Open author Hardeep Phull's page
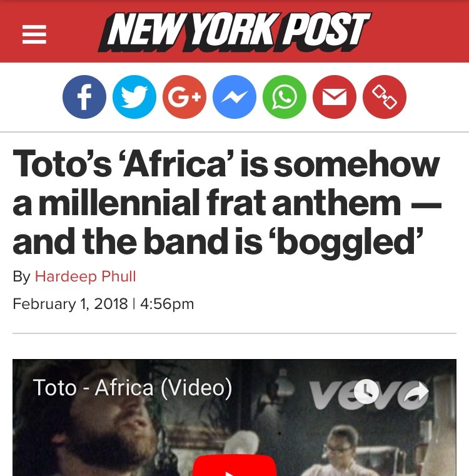This screenshot has width=469, height=476. pos(85,276)
